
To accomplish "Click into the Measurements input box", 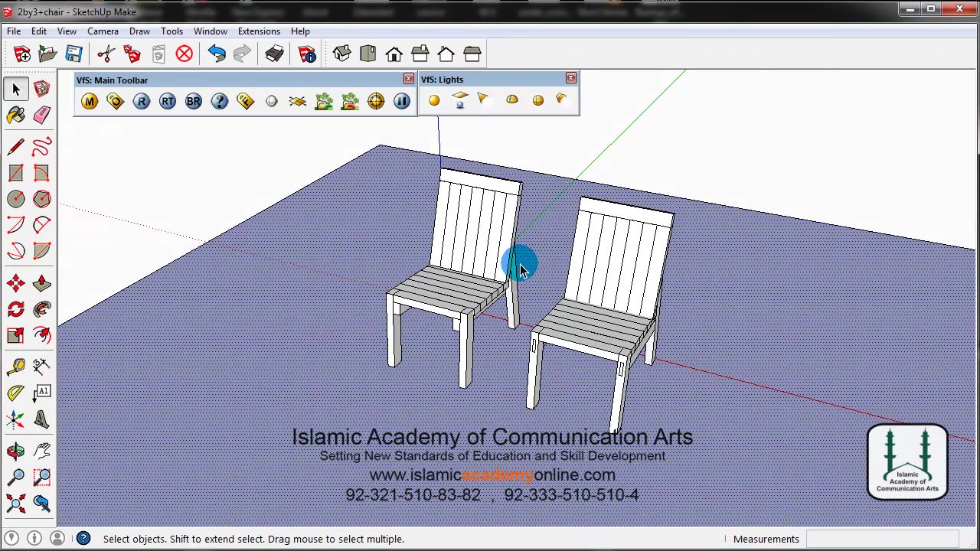I will tap(882, 539).
